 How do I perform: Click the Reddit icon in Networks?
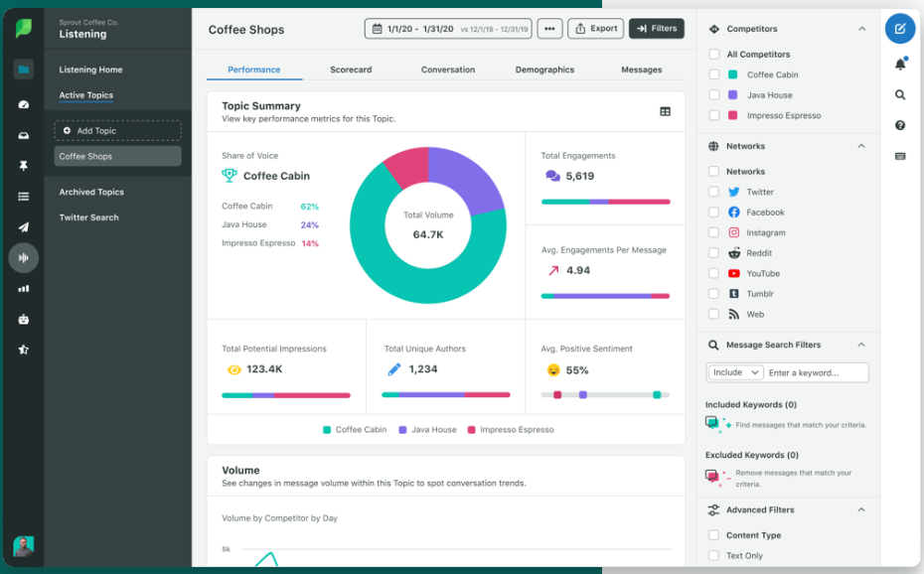[733, 253]
